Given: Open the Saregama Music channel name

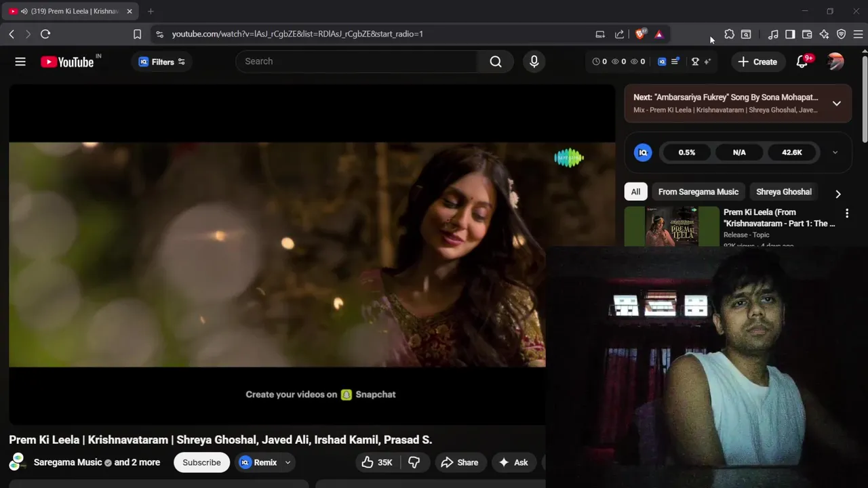Looking at the screenshot, I should [68, 462].
